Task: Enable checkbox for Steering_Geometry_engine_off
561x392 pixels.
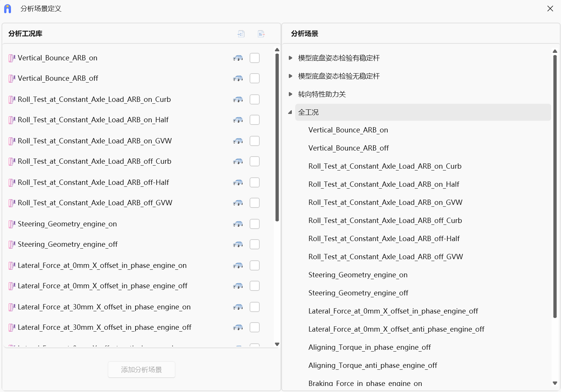Action: pos(255,244)
